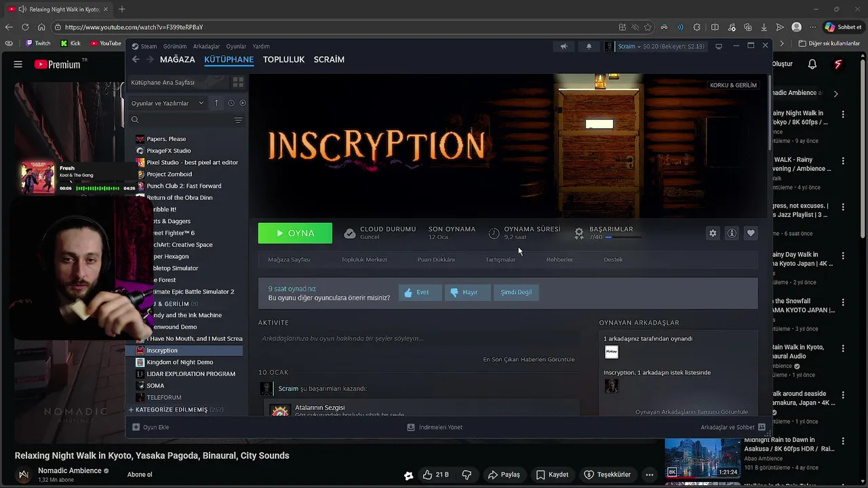868x488 pixels.
Task: Refresh the browser page
Action: (x=25, y=27)
